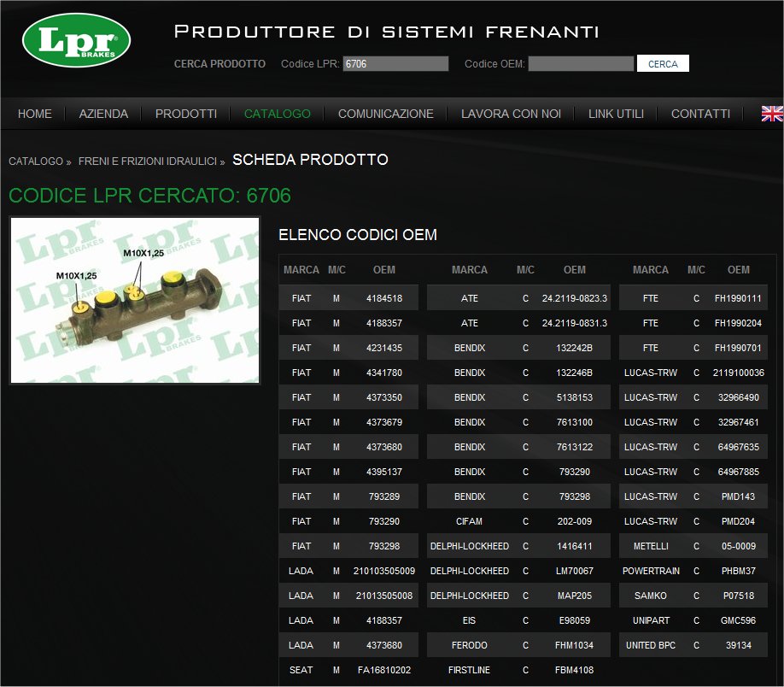Click the LPR Brakes logo
This screenshot has height=687, width=784.
click(77, 40)
